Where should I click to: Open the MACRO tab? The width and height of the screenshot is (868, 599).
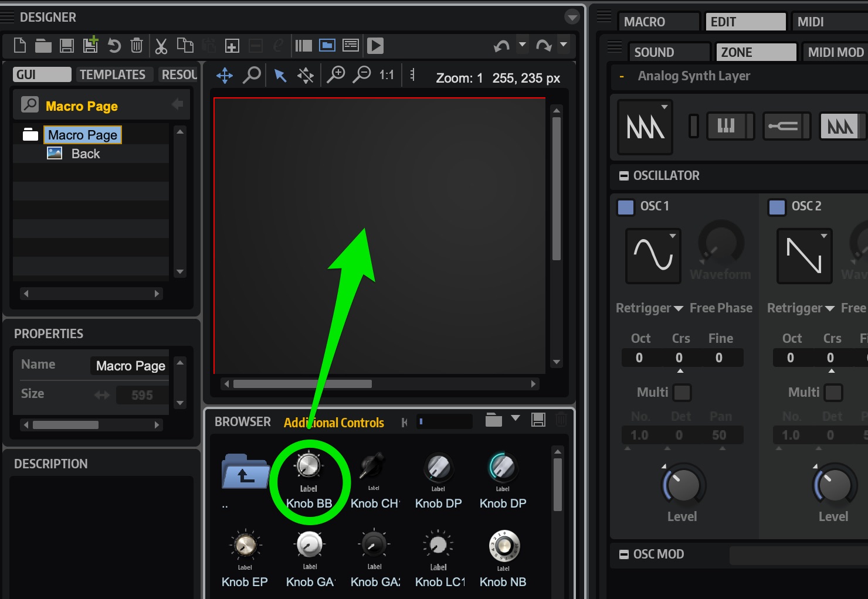pos(659,22)
